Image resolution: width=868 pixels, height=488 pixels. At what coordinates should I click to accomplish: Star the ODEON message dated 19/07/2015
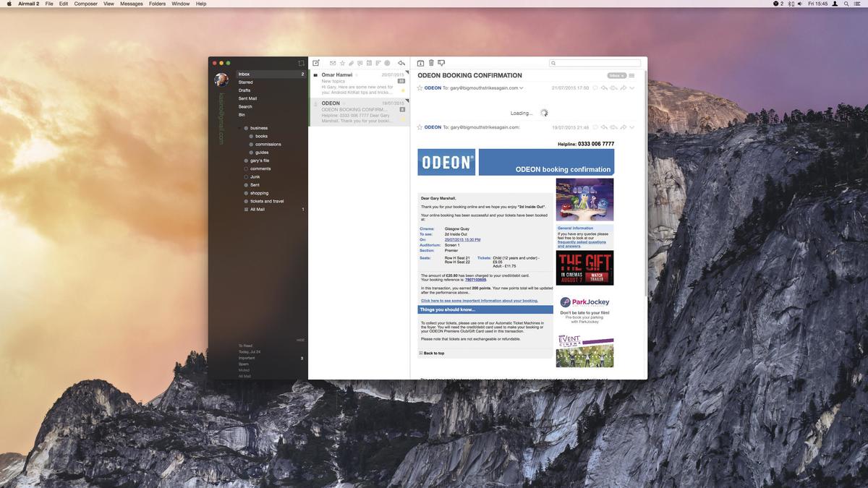(420, 127)
